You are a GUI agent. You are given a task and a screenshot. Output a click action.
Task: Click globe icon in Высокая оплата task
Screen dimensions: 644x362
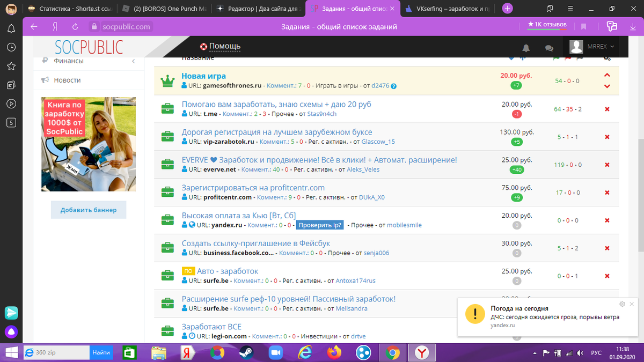[x=192, y=225]
